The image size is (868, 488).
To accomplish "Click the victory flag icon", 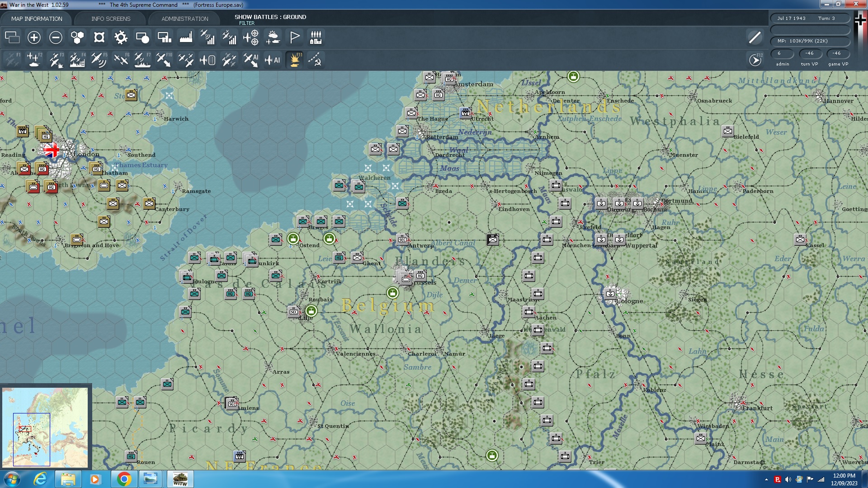I will [294, 38].
